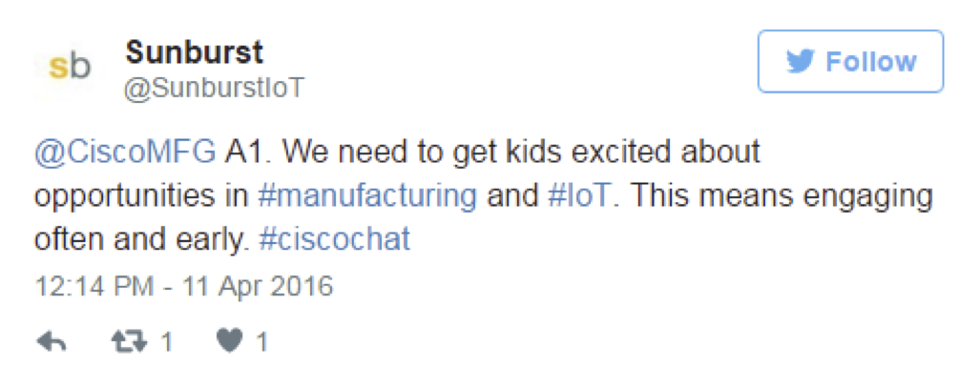Click the like count number 1

261,342
